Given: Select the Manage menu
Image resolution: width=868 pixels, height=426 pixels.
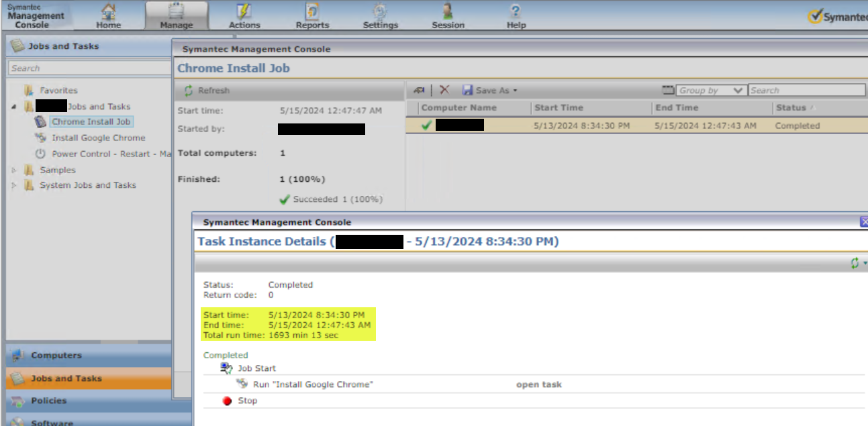Looking at the screenshot, I should tap(177, 16).
